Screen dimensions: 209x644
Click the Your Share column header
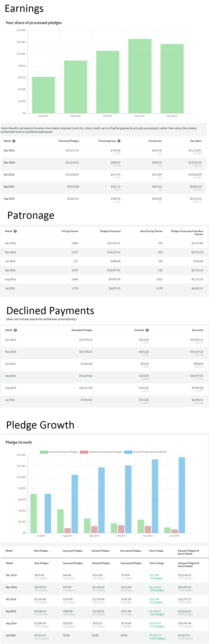[x=196, y=141]
